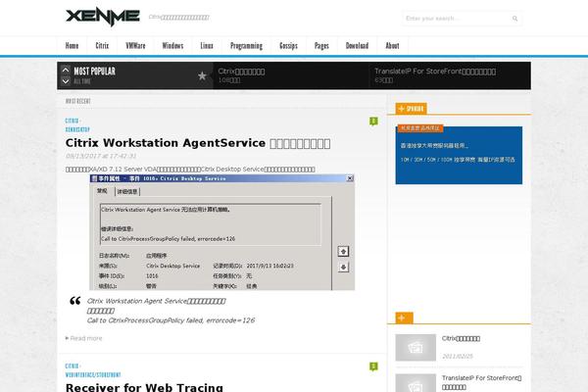
Task: Click the quote mark icon in first post
Action: [x=75, y=301]
